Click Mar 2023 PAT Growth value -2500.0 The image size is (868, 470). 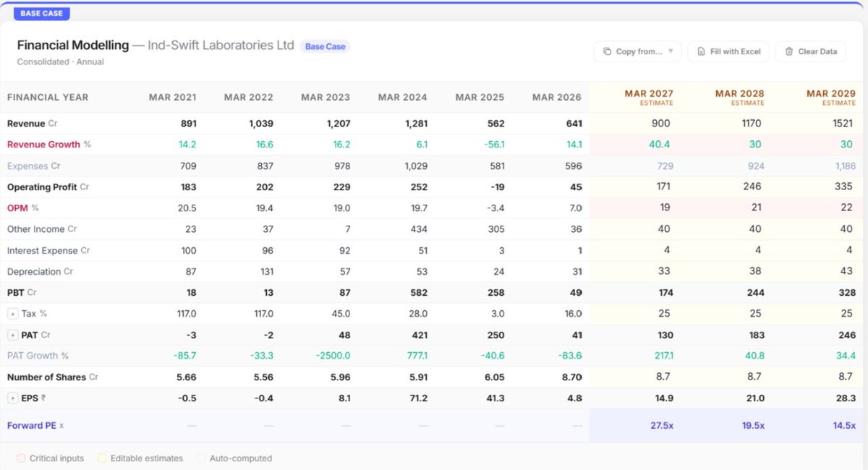click(x=333, y=356)
